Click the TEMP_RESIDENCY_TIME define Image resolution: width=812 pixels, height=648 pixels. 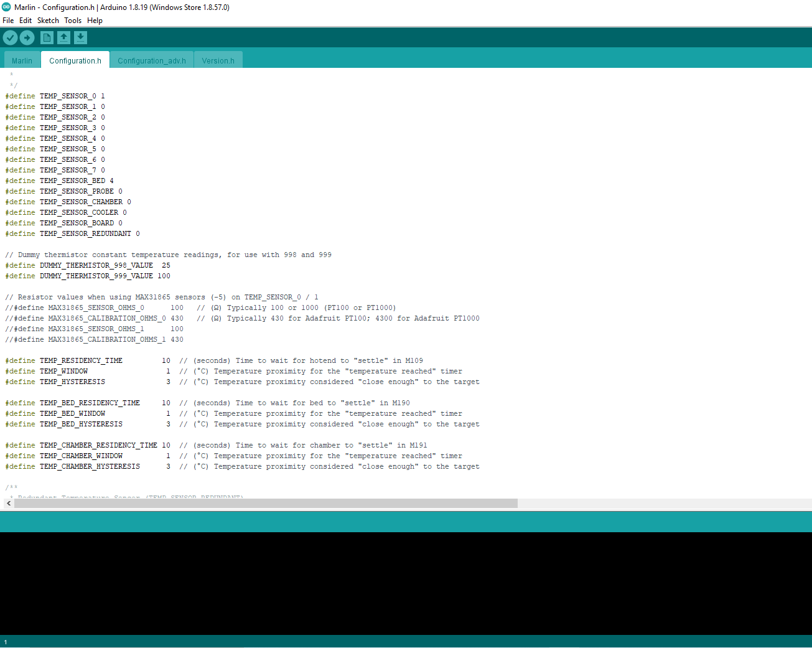(214, 360)
